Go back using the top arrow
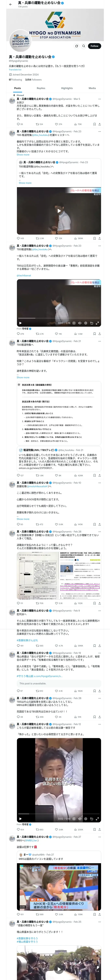The width and height of the screenshot is (110, 980). click(x=11, y=4)
